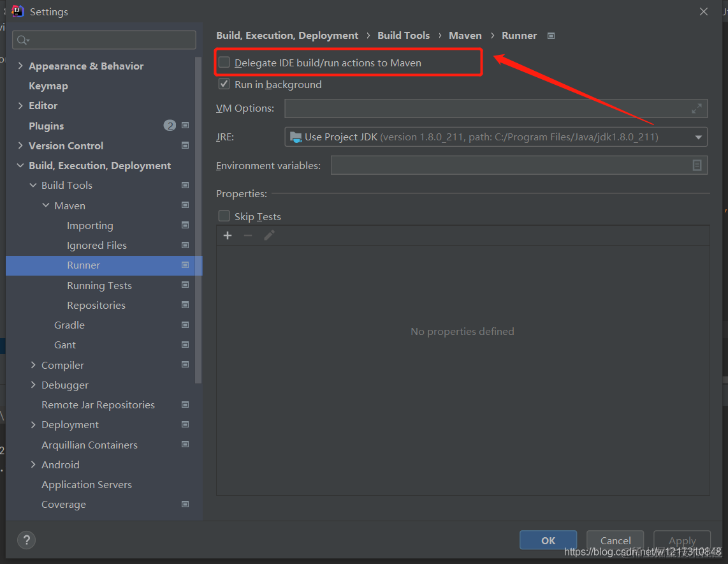Screen dimensions: 728x564
Task: Expand the Deployment node
Action: click(x=33, y=425)
